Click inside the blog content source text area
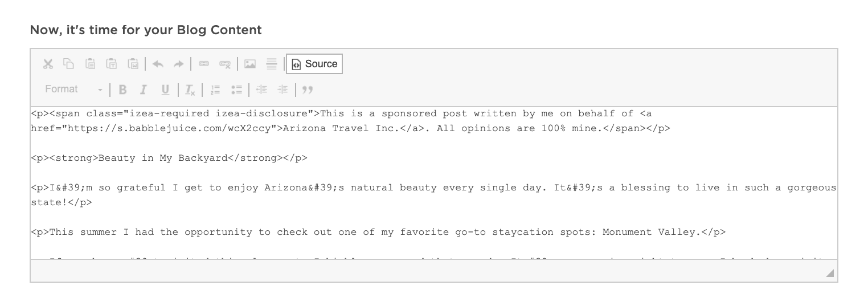 (434, 183)
